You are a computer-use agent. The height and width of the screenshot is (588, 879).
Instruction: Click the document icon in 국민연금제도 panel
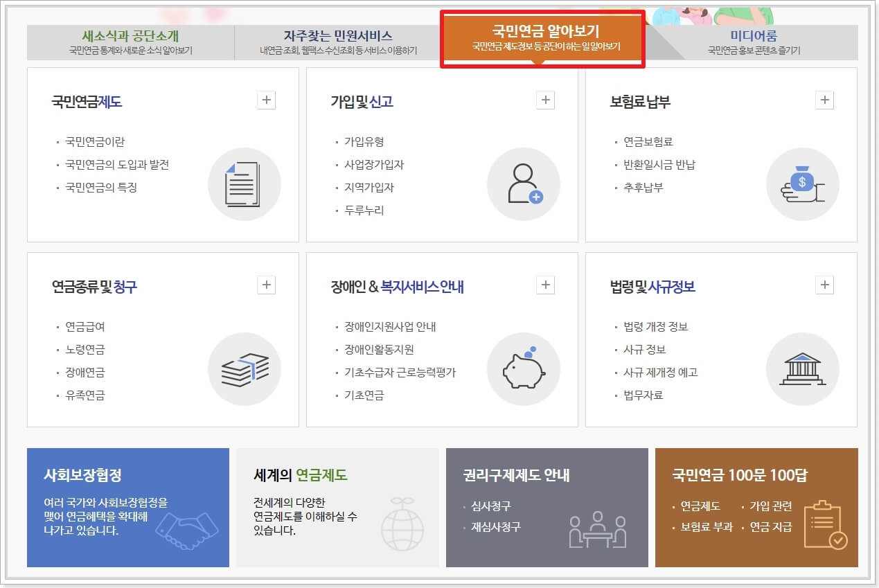(x=245, y=183)
